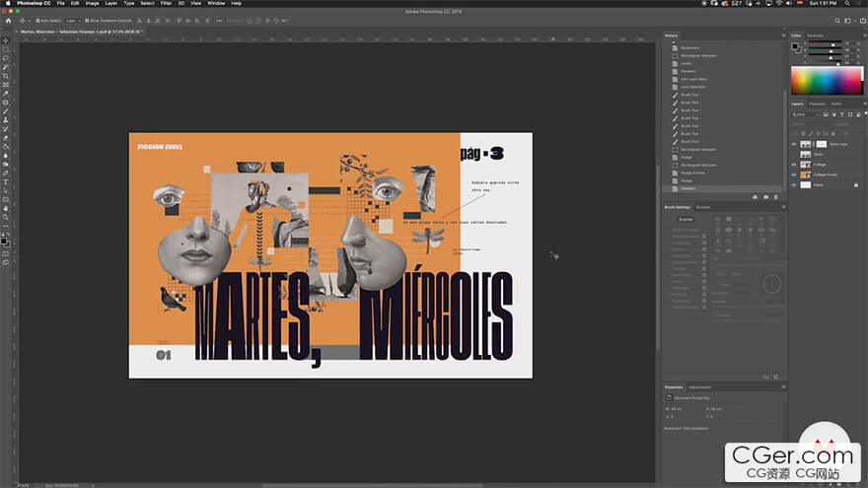The width and height of the screenshot is (868, 488).
Task: Toggle the layer filtering switch in the Layers panel
Action: point(866,114)
